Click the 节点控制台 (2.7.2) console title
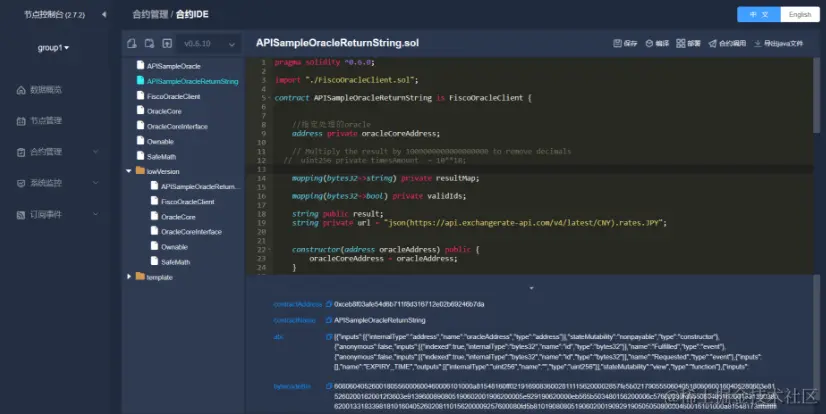This screenshot has height=414, width=826. (54, 15)
